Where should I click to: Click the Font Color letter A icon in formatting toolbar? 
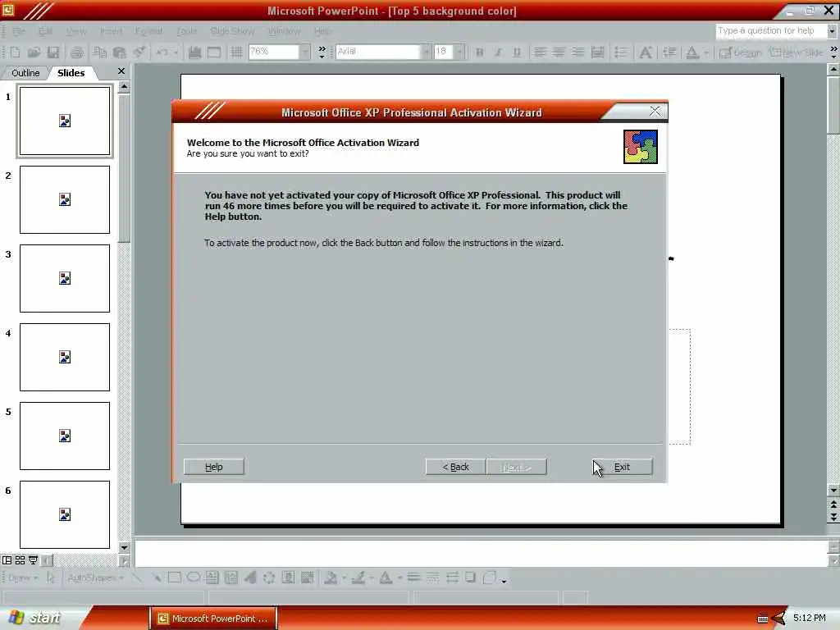pyautogui.click(x=692, y=52)
